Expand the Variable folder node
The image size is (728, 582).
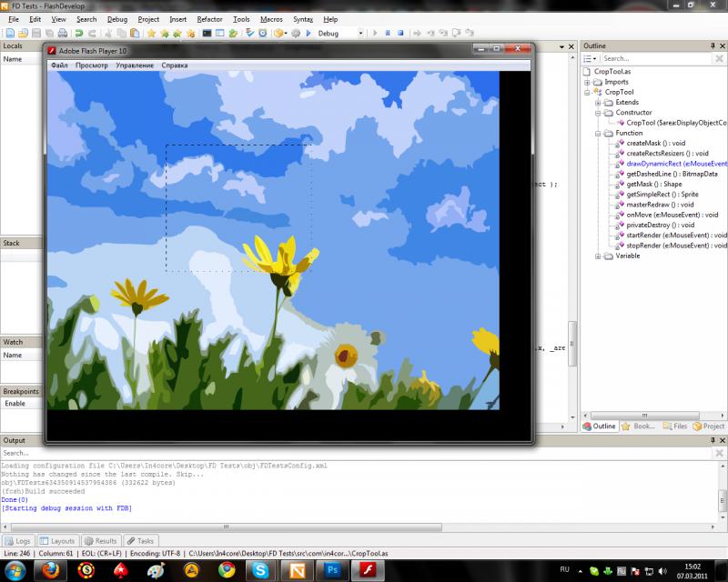[x=598, y=256]
